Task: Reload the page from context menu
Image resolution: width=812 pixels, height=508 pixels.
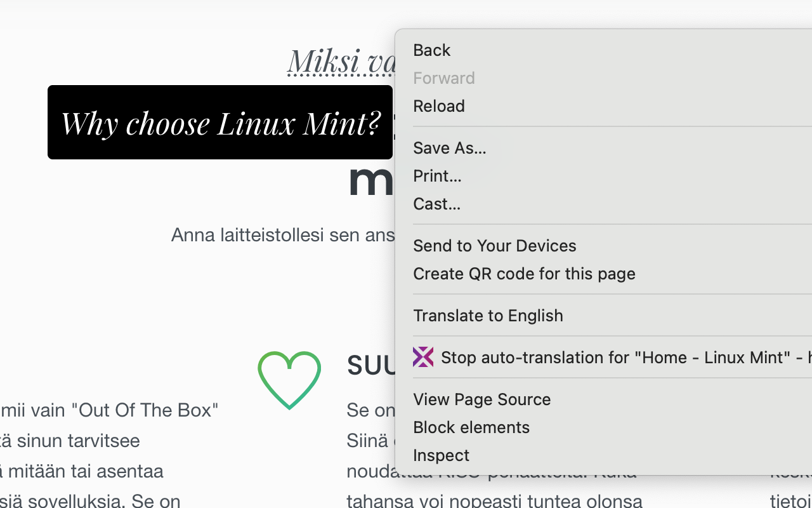Action: [438, 106]
